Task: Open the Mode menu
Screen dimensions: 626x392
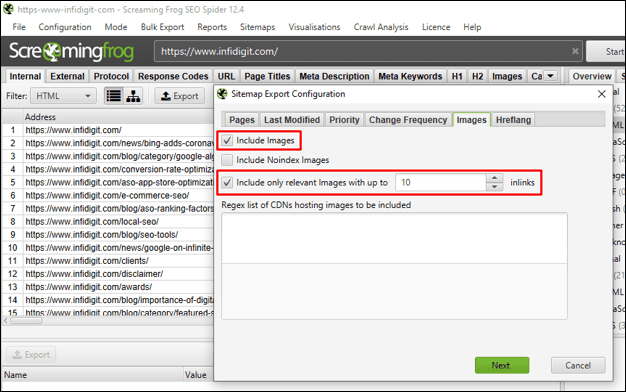Action: [x=116, y=27]
